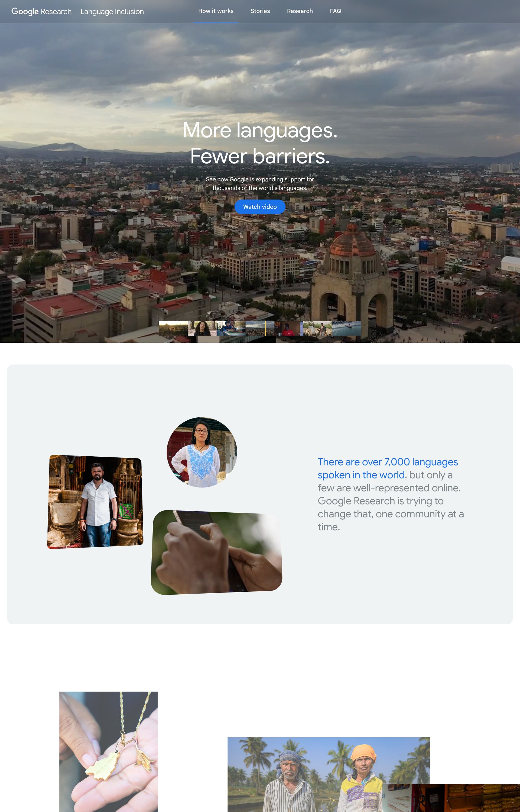Select the How it works tab
Image resolution: width=520 pixels, height=812 pixels.
pos(216,11)
